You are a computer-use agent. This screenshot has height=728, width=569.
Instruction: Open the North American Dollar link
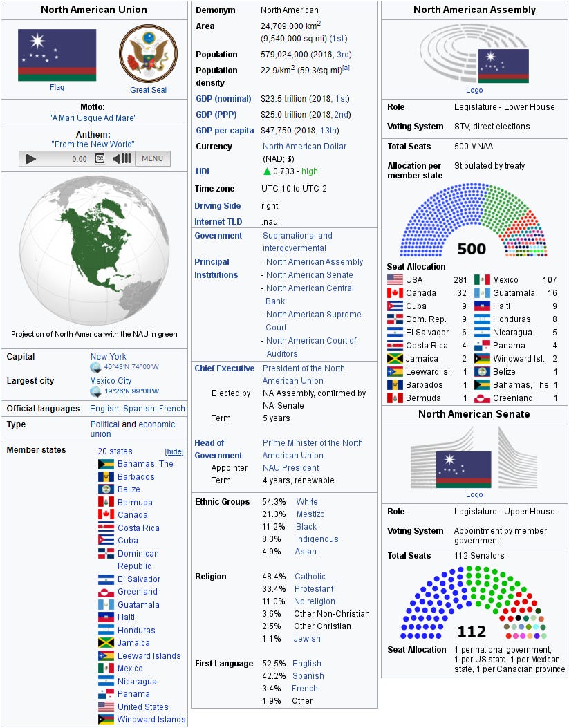pyautogui.click(x=304, y=147)
